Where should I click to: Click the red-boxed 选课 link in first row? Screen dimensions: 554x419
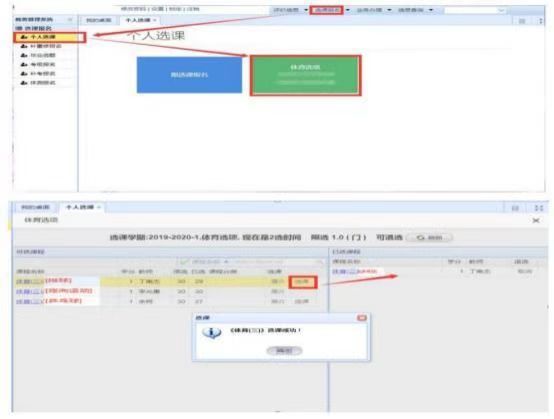[x=303, y=282]
